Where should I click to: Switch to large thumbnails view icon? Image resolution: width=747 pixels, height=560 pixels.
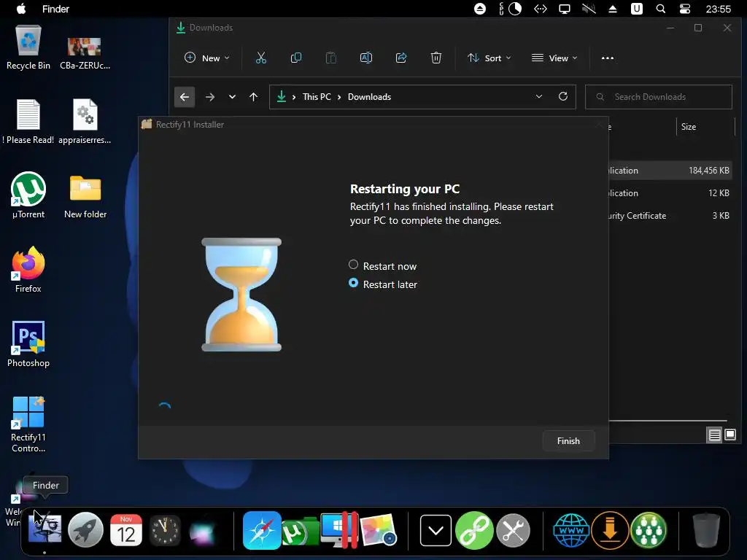click(x=730, y=435)
